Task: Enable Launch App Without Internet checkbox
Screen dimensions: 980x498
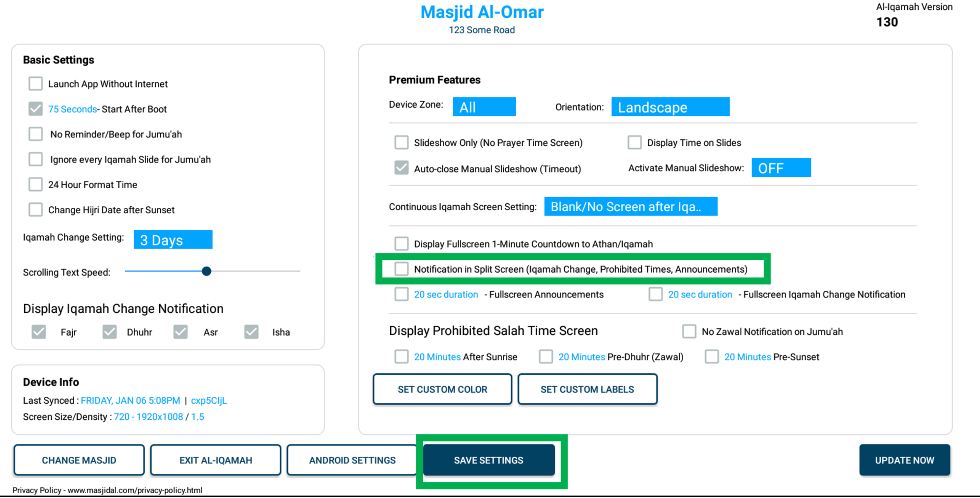Action: [x=35, y=83]
